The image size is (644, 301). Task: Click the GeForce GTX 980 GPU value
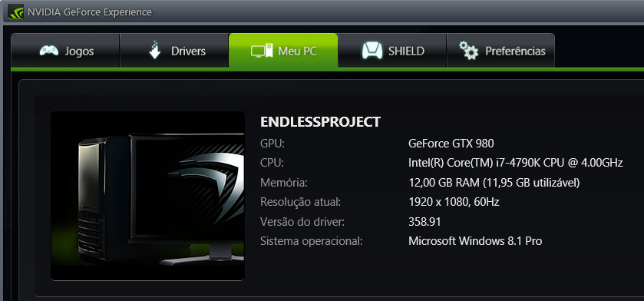[x=451, y=144]
